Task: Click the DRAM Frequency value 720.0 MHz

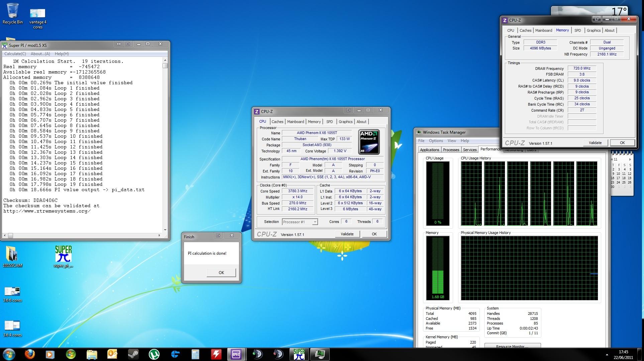Action: point(582,68)
